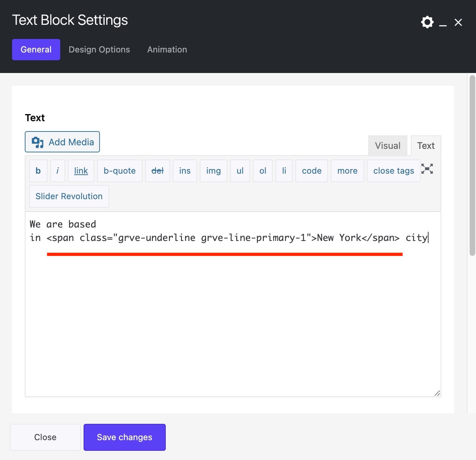Toggle bold formatting with the b button

coord(38,170)
